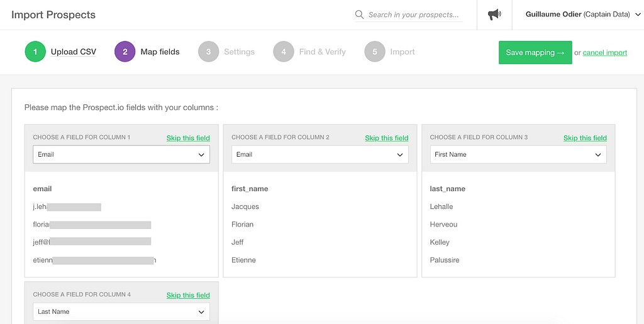Click step 3 grey circle
This screenshot has height=324, width=644.
point(209,52)
